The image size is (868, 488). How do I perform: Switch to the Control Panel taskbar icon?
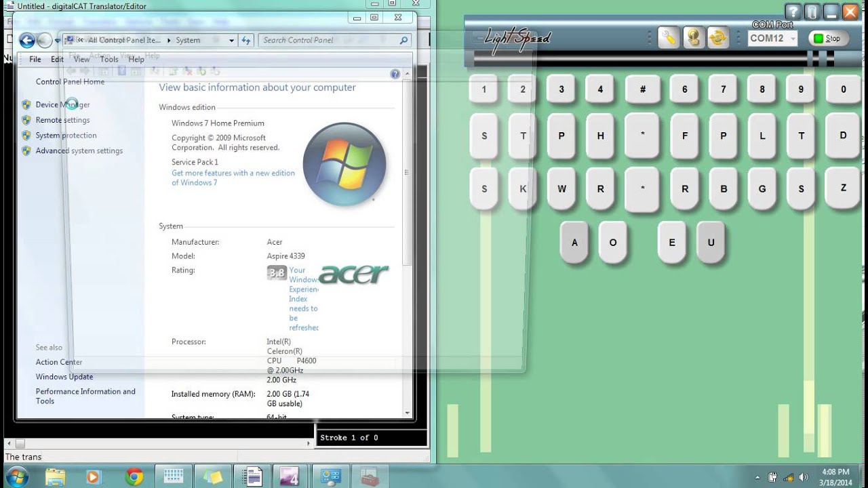(x=331, y=476)
